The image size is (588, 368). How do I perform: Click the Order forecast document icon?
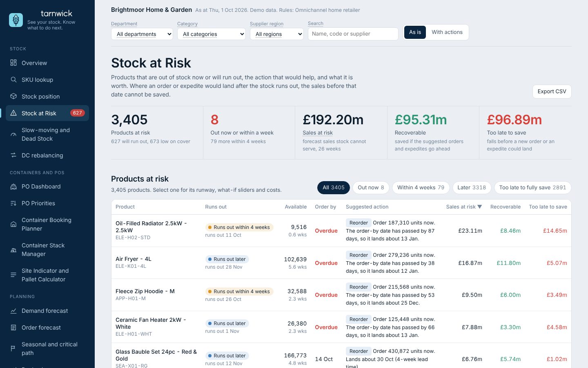13,328
